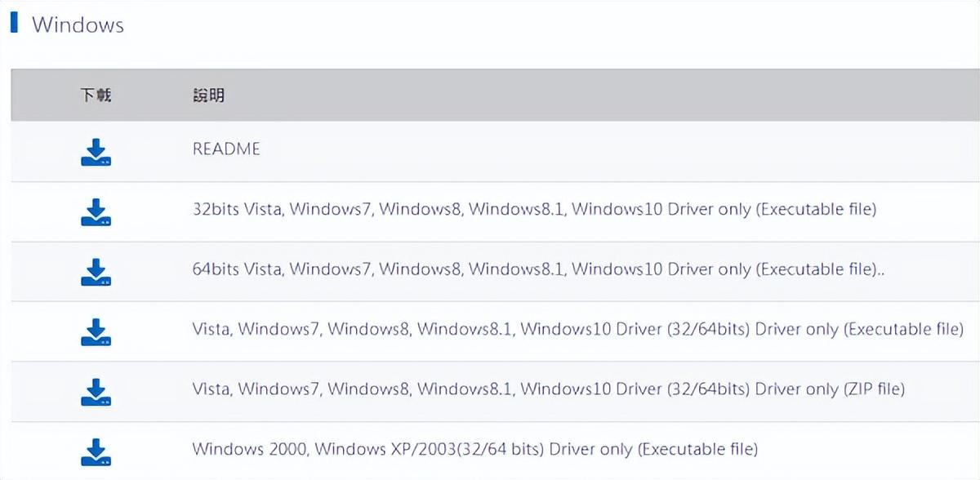Open the Vista 32/64bits Executable file description
This screenshot has height=480, width=980.
click(x=577, y=329)
